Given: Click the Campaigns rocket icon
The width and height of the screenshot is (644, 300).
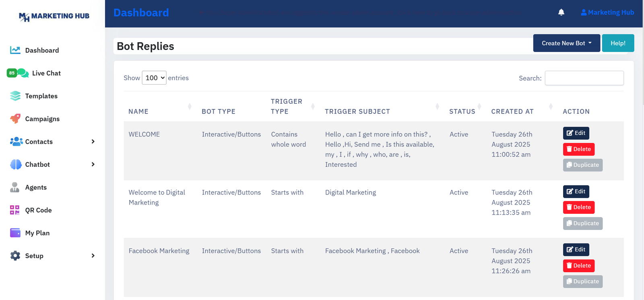Looking at the screenshot, I should pos(15,119).
